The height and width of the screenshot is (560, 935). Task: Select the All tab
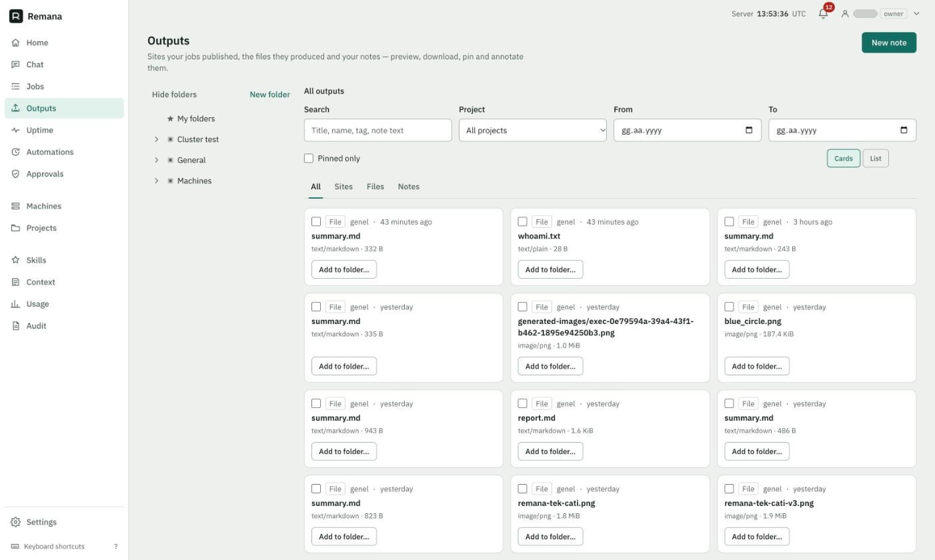point(315,187)
